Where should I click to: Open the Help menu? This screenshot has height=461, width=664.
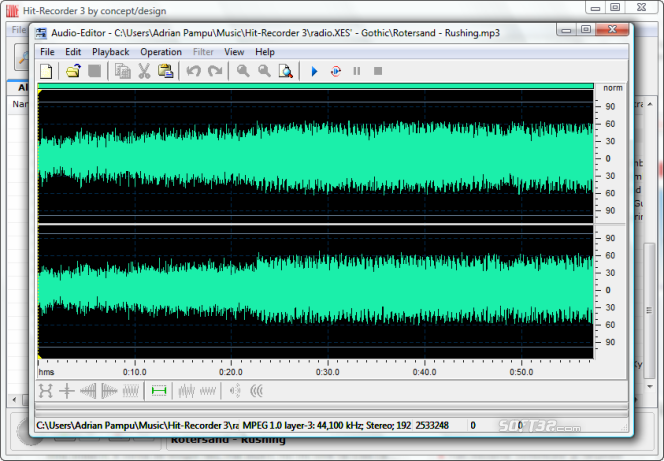pos(265,52)
